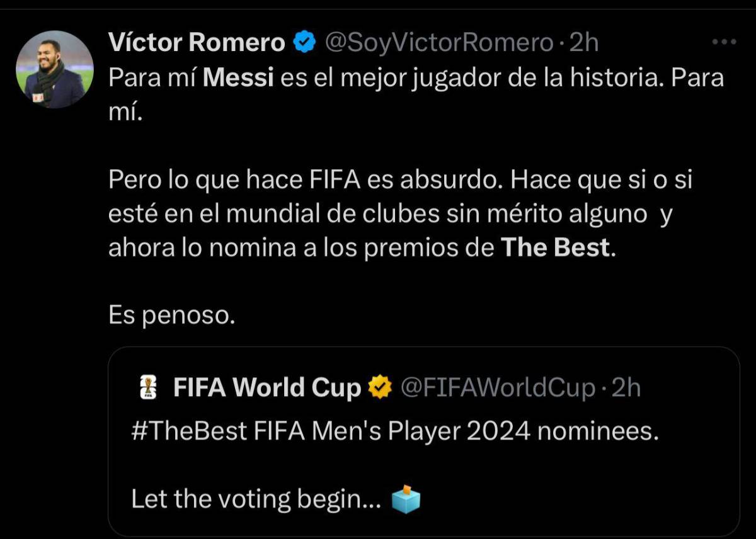Click the verified checkmark next to @FIFAWorldCup
Screen dimensions: 756x539
click(x=379, y=388)
